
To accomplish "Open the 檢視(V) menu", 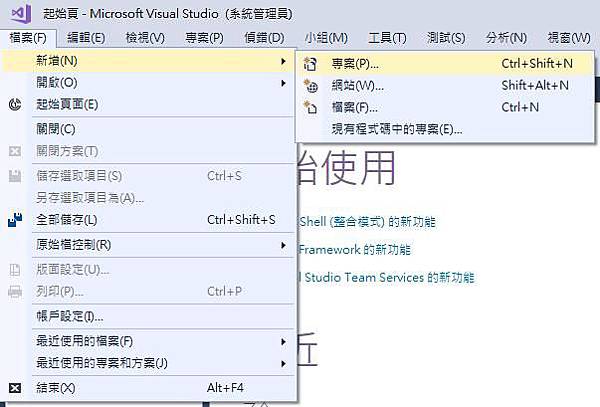I will click(x=145, y=38).
